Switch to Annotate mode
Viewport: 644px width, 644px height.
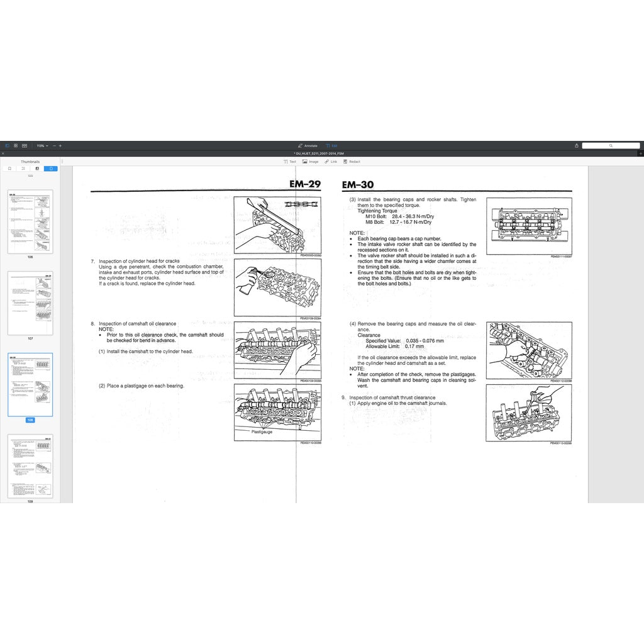click(x=308, y=145)
